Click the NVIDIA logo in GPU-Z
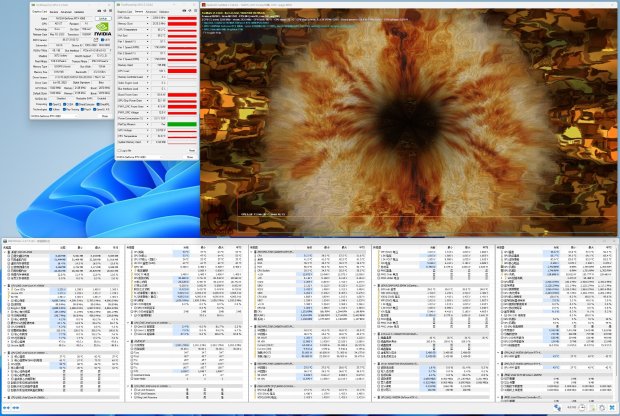Screen dimensions: 620x416 [x=103, y=29]
